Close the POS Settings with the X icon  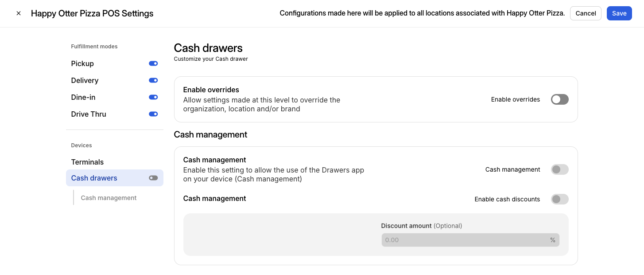pyautogui.click(x=19, y=13)
